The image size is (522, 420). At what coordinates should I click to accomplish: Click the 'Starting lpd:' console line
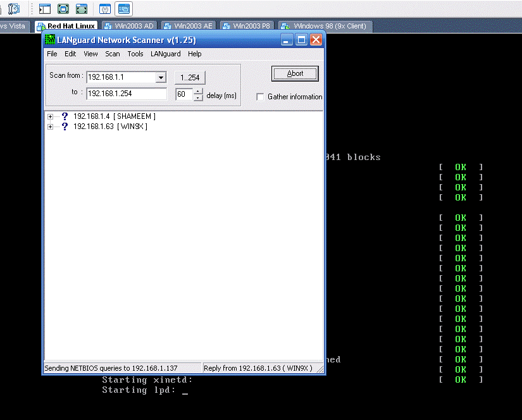(139, 390)
